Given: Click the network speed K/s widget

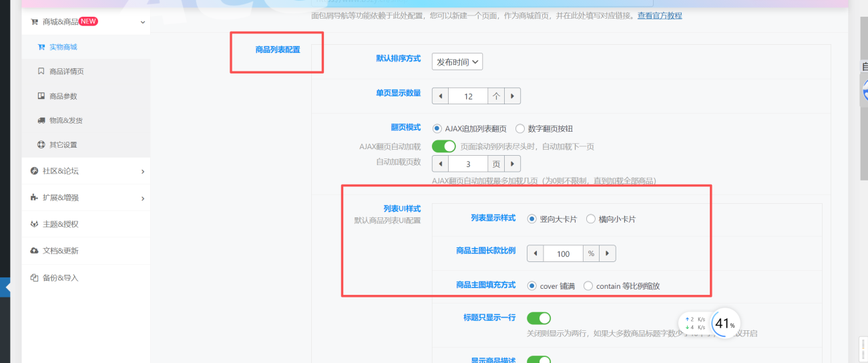Looking at the screenshot, I should (694, 324).
